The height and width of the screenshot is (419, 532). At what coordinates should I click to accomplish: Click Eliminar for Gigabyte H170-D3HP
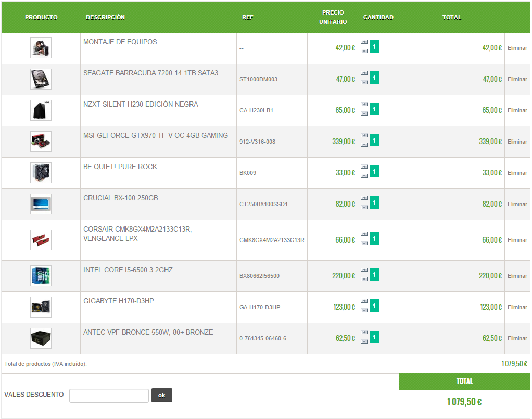pos(517,308)
